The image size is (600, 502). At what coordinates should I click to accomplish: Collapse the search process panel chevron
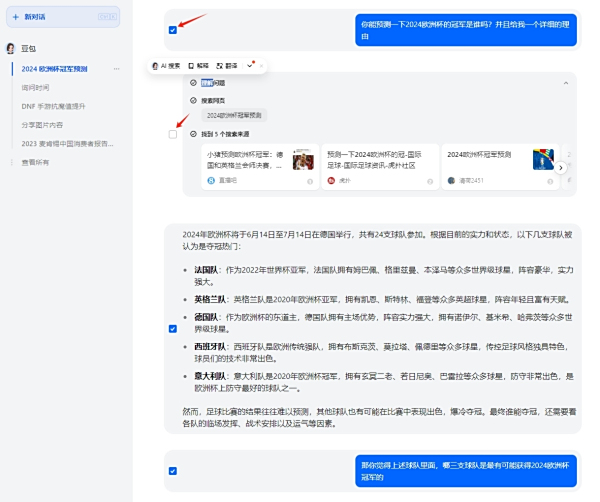(566, 83)
